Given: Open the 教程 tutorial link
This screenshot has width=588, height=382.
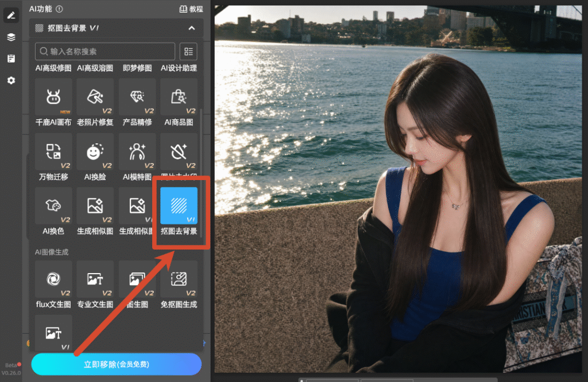Looking at the screenshot, I should pyautogui.click(x=191, y=9).
